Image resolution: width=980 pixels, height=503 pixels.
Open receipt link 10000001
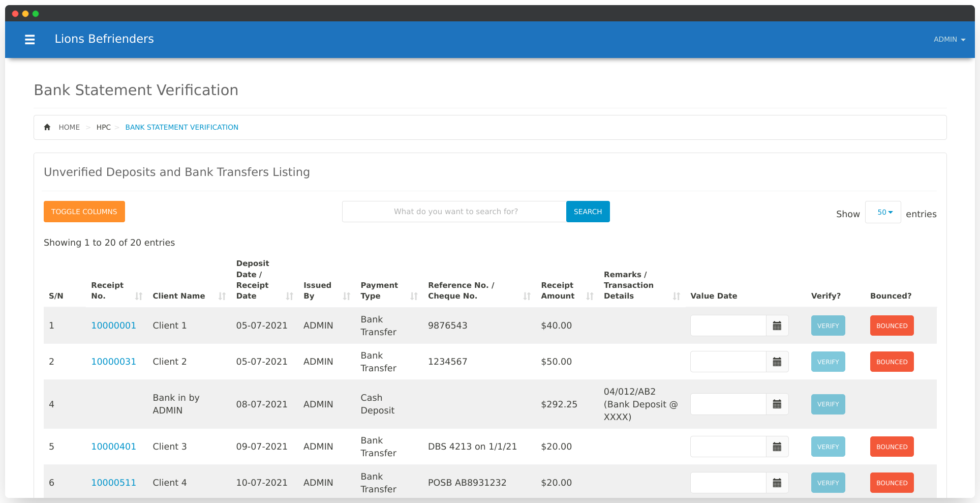point(113,326)
